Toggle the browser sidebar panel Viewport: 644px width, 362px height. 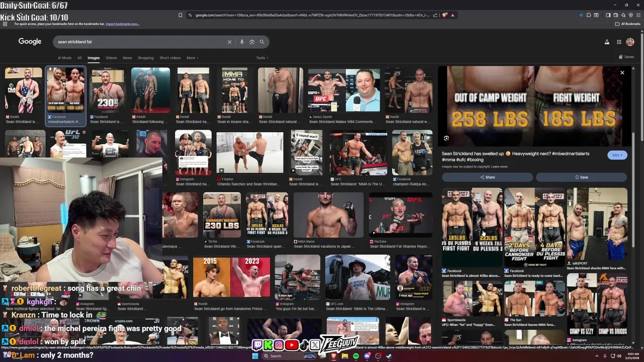click(x=608, y=15)
